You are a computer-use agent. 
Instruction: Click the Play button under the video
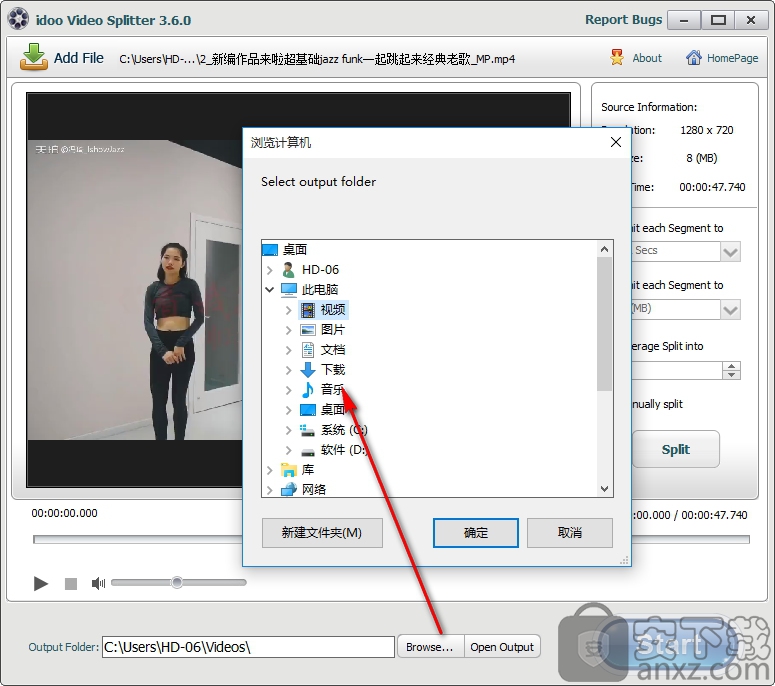41,584
